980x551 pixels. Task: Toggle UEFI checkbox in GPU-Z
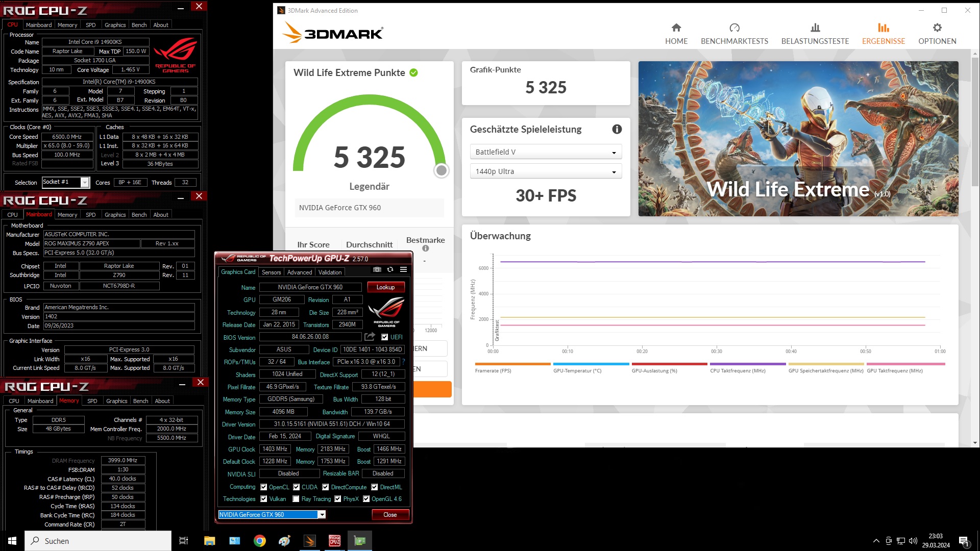(x=384, y=337)
